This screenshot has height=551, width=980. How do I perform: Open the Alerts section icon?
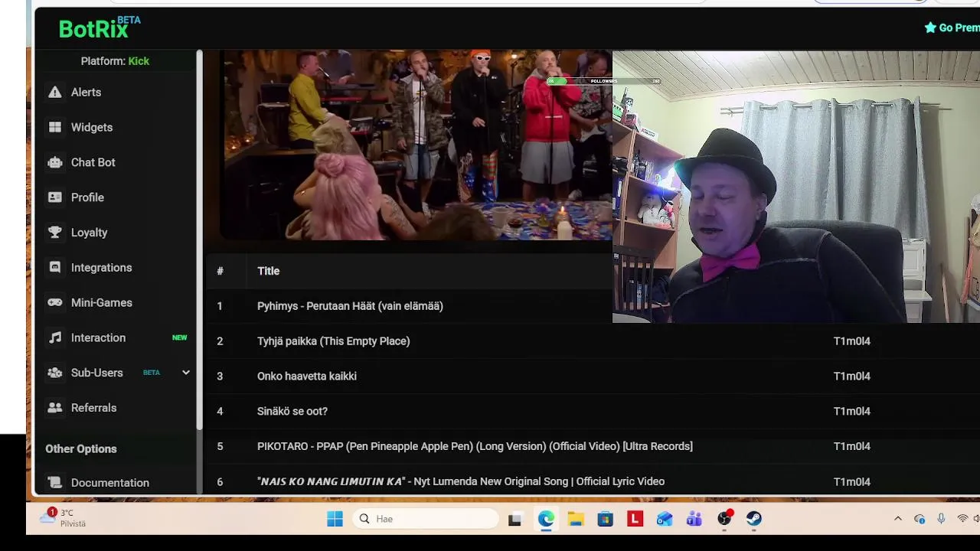(54, 92)
